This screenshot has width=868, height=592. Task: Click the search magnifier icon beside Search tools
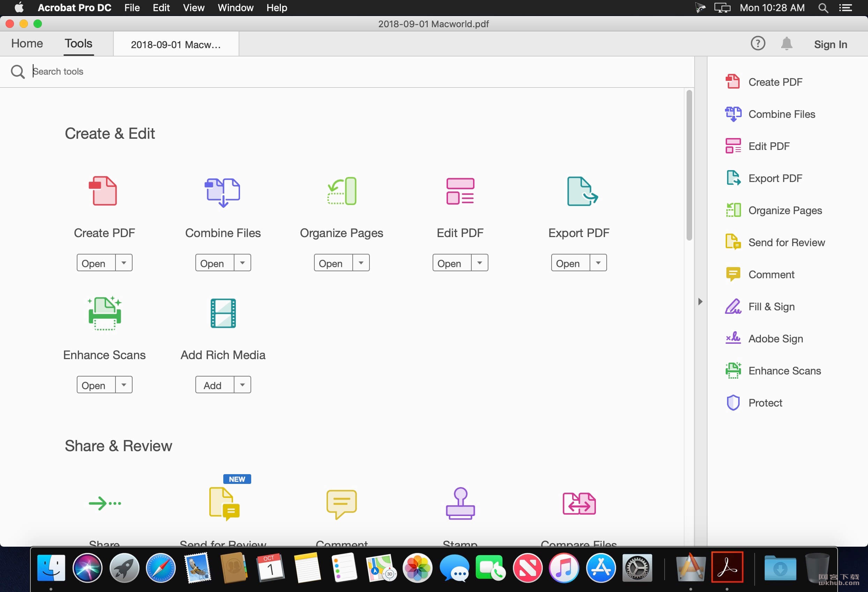pyautogui.click(x=17, y=71)
